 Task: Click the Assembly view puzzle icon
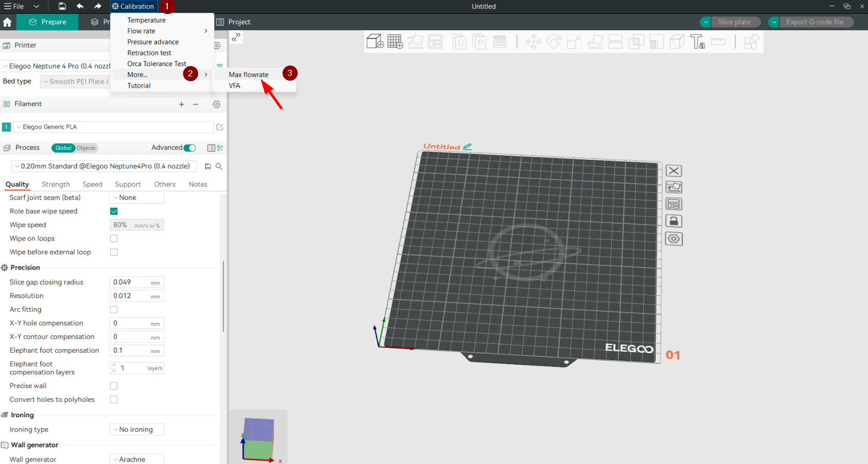[752, 42]
